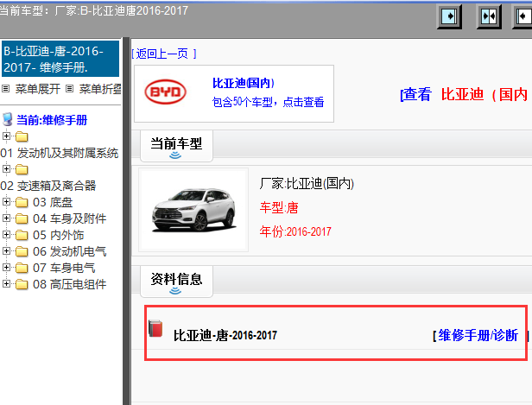Select the 当前车型 tab
The width and height of the screenshot is (532, 405).
tap(176, 146)
